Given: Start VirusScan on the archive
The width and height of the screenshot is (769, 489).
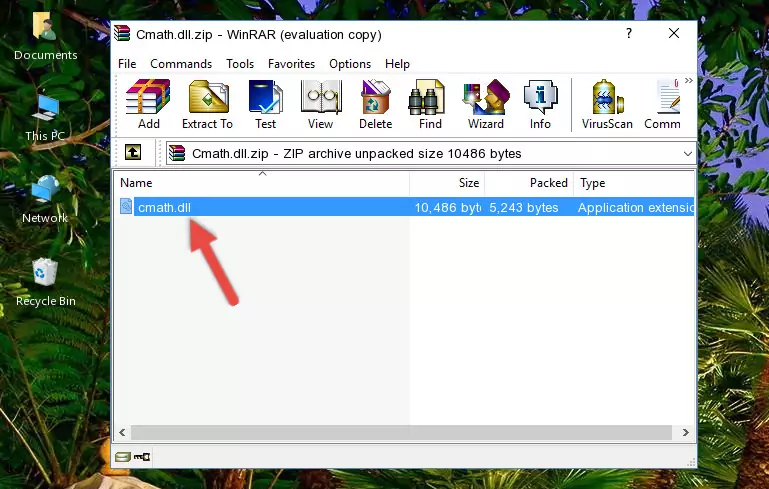Looking at the screenshot, I should coord(607,104).
